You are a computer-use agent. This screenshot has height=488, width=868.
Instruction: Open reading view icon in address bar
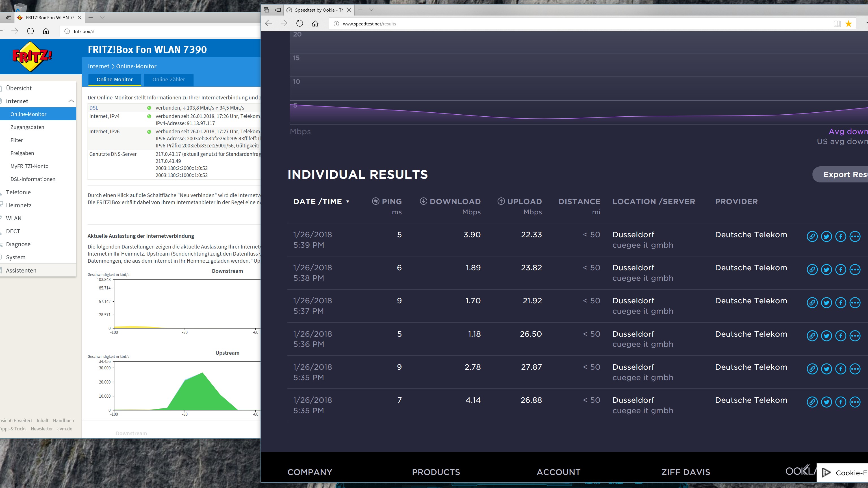pyautogui.click(x=837, y=23)
